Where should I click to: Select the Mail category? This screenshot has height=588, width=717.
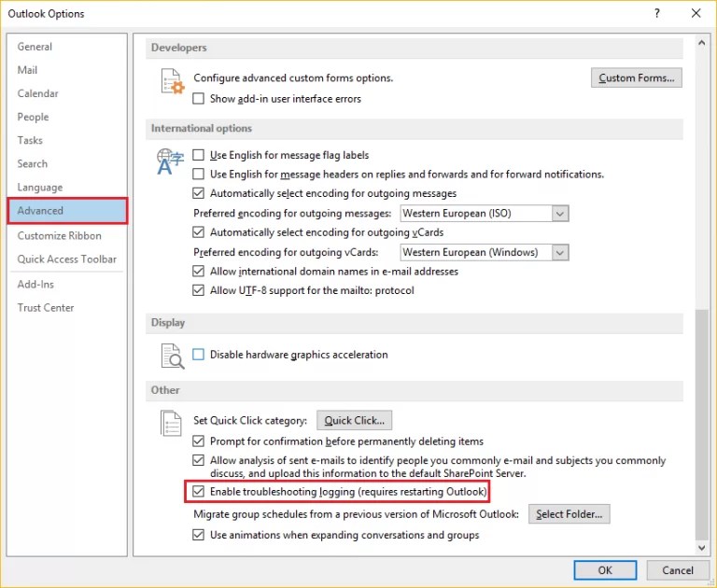coord(67,70)
